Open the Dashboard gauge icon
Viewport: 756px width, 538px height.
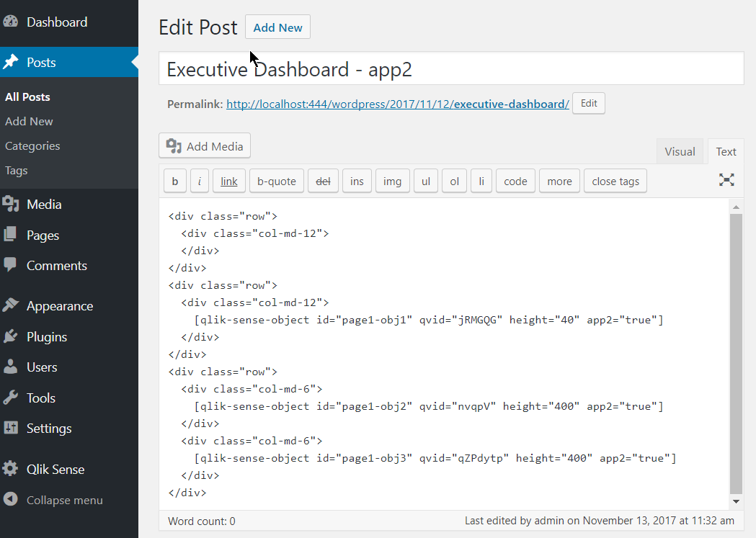click(x=11, y=22)
